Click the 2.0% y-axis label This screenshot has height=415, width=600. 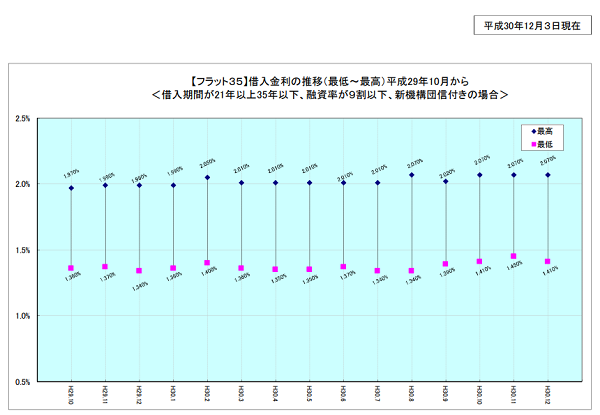point(23,184)
